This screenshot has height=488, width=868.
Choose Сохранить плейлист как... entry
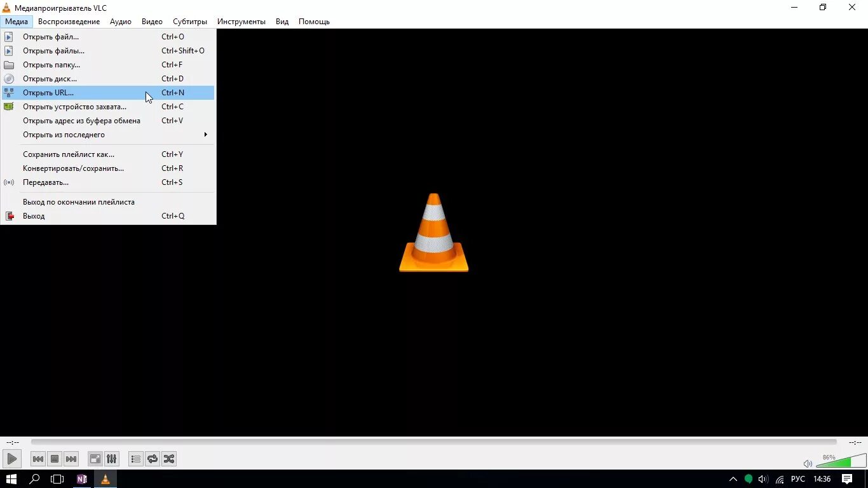point(108,154)
